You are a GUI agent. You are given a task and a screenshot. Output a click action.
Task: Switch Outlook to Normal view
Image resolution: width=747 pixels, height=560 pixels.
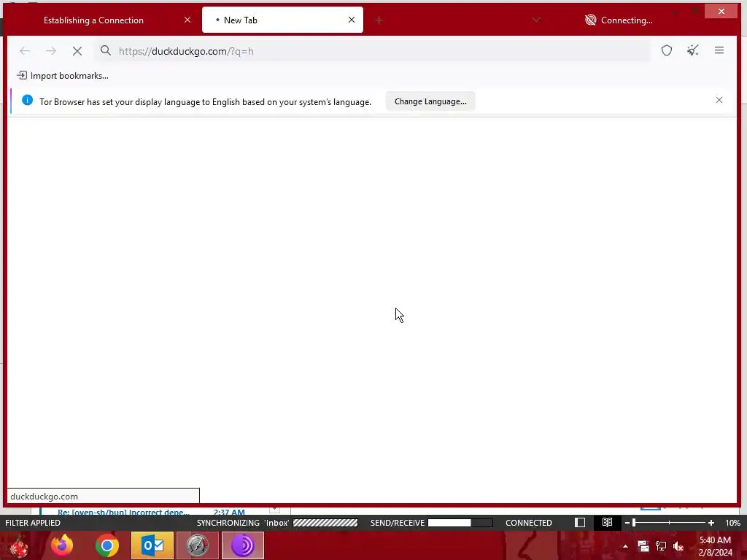coord(580,523)
